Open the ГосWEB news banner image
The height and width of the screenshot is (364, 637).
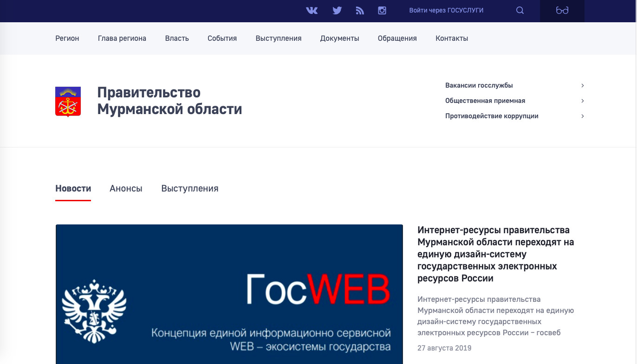point(229,294)
